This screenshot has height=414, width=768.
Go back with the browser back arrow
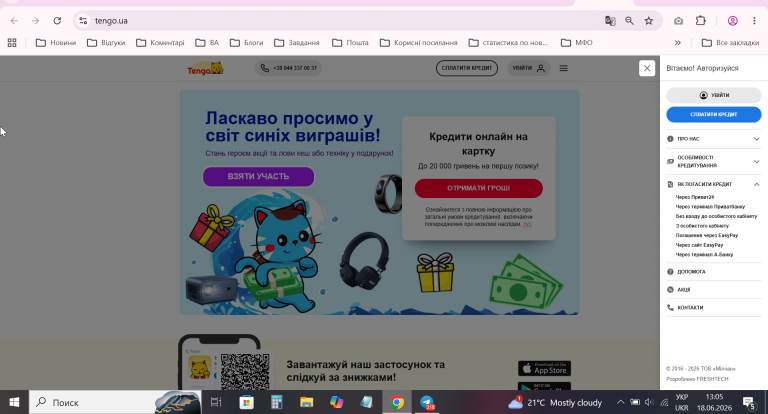(14, 21)
